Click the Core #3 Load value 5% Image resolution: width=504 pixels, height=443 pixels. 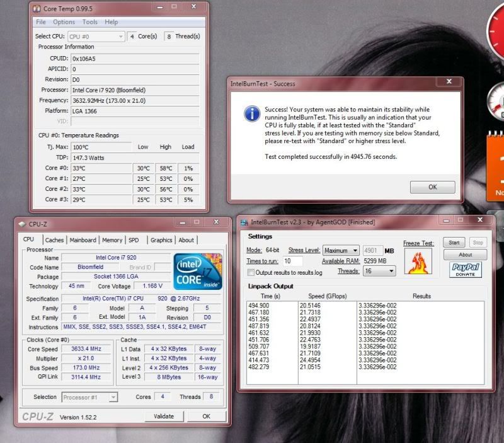pyautogui.click(x=188, y=200)
